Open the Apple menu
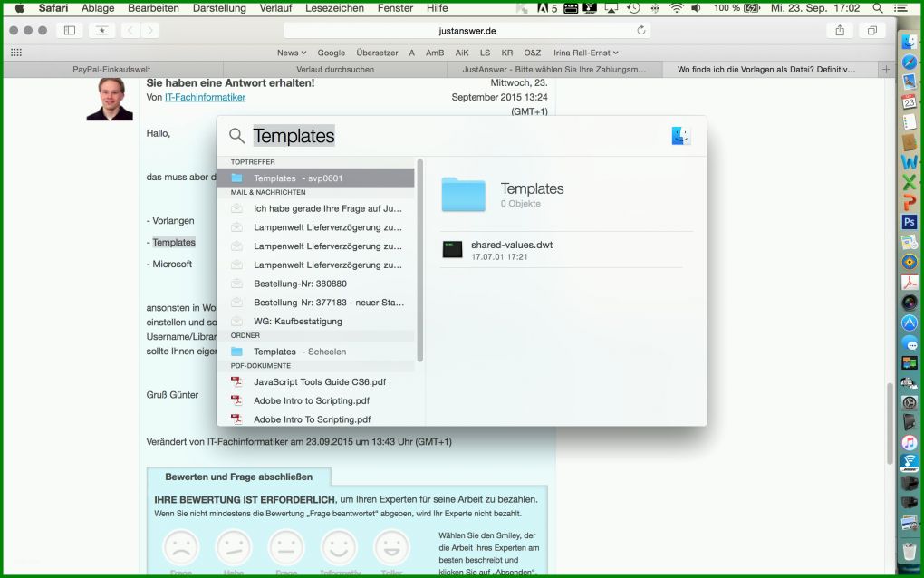This screenshot has width=924, height=578. pyautogui.click(x=19, y=8)
